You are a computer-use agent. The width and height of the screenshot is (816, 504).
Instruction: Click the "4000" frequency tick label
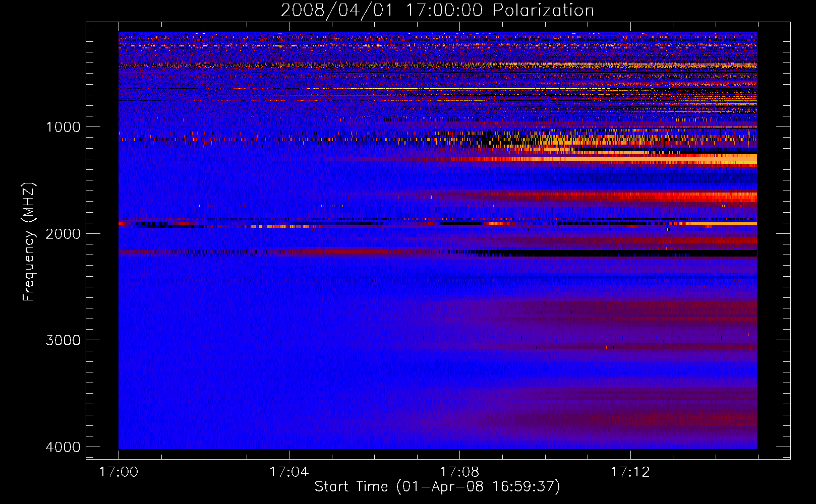63,447
